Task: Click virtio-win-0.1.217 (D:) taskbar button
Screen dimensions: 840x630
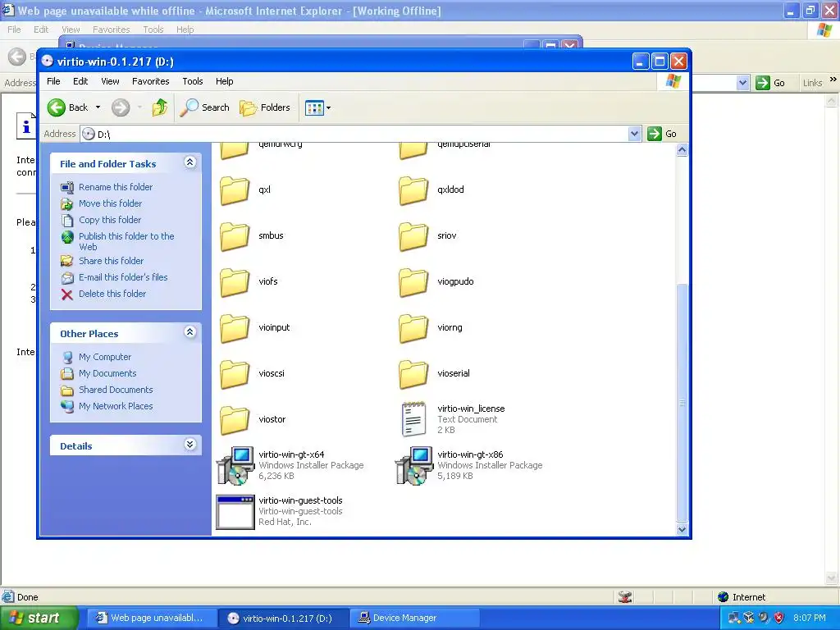Action: pos(284,619)
